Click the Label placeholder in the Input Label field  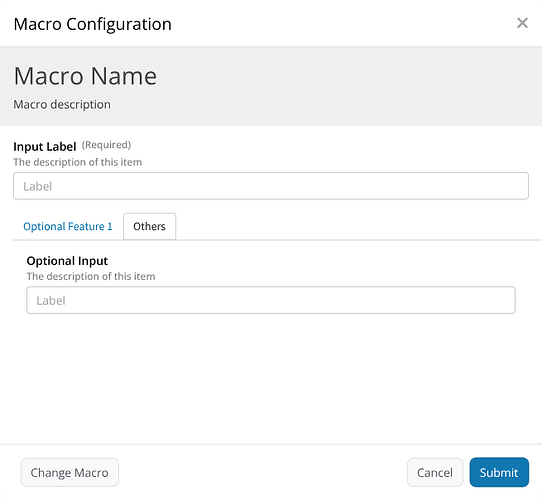(37, 186)
